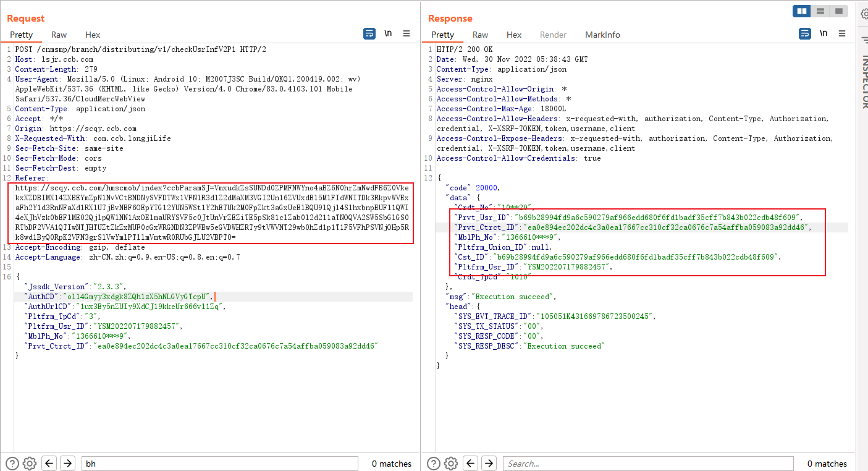868x471 pixels.
Task: Click the Response search input field
Action: pyautogui.click(x=647, y=463)
